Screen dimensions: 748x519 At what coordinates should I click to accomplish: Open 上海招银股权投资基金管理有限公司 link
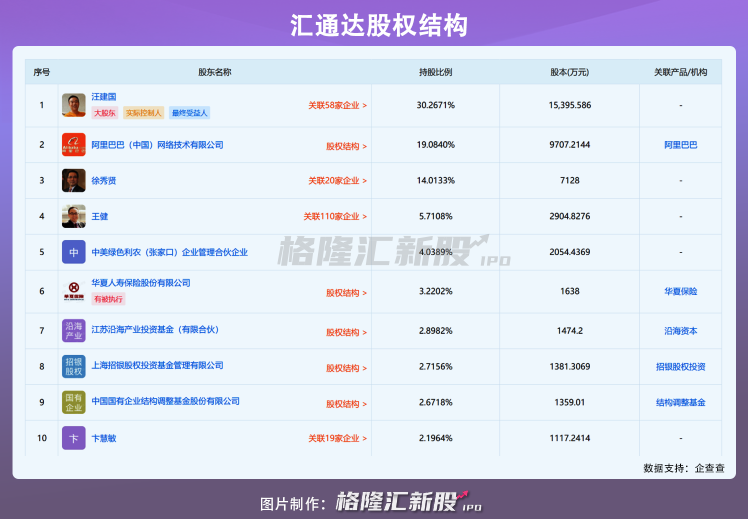pos(157,365)
